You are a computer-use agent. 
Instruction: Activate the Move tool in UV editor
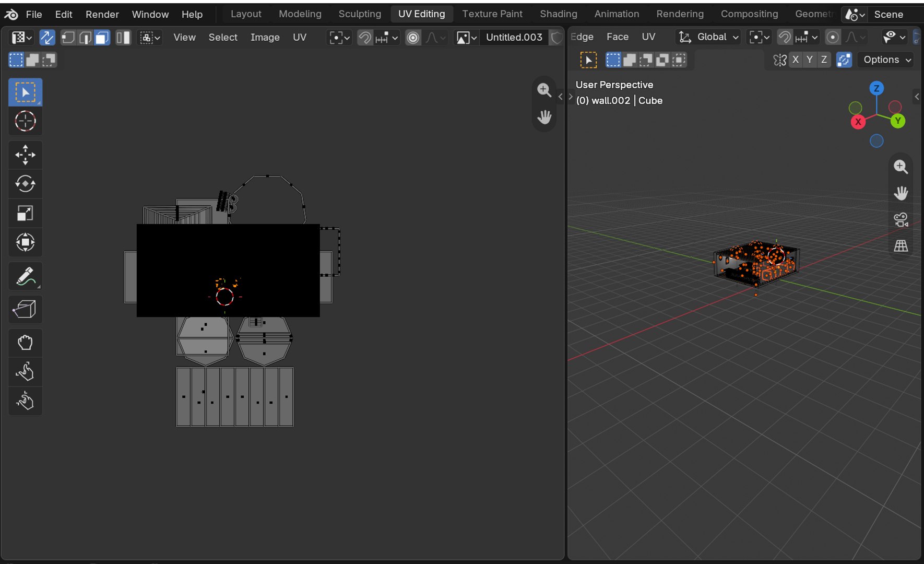point(25,155)
